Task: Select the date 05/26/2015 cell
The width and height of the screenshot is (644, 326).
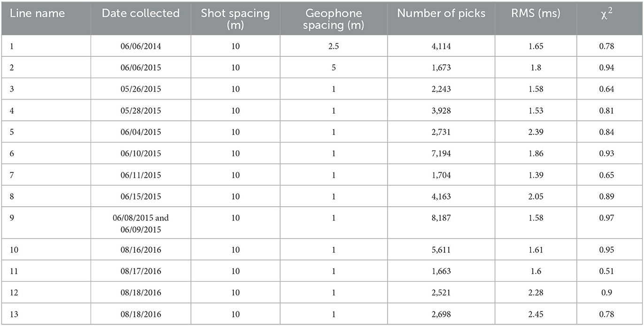Action: point(141,89)
